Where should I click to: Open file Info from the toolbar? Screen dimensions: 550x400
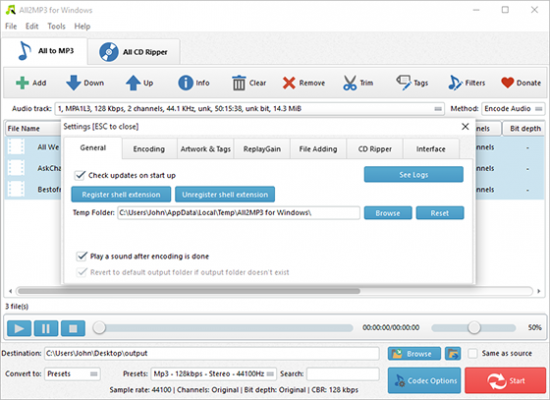point(186,83)
